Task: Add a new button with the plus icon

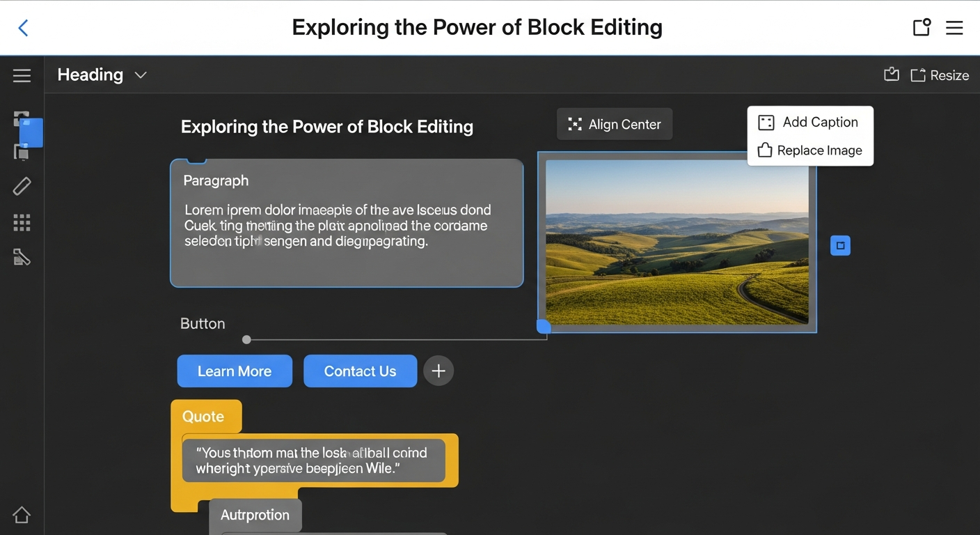Action: (438, 371)
